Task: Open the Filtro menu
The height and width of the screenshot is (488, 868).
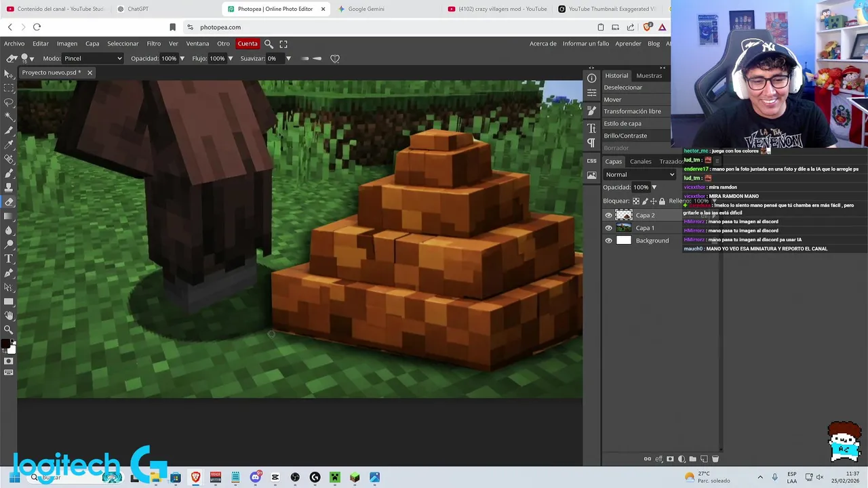Action: click(154, 43)
